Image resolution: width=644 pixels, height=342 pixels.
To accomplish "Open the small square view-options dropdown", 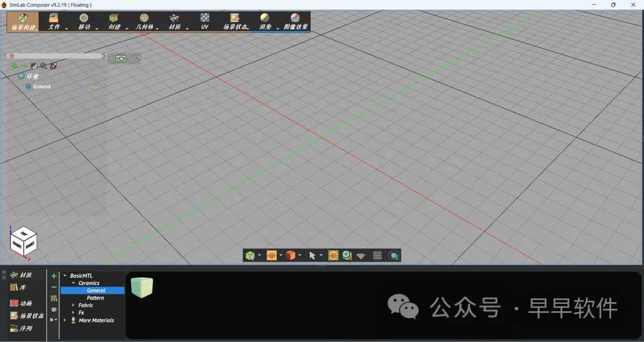I will (x=54, y=319).
